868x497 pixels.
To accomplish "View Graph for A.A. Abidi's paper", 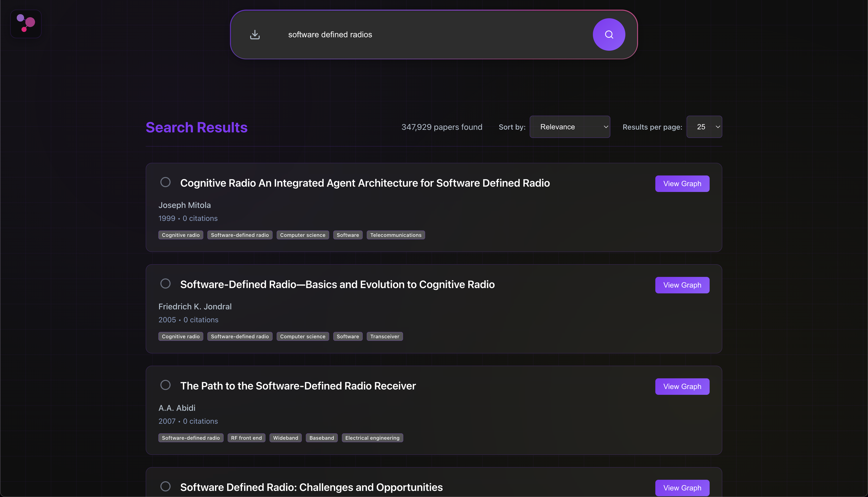I will (x=682, y=386).
